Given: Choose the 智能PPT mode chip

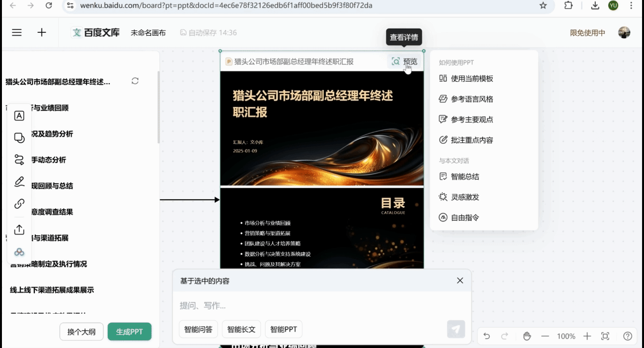Looking at the screenshot, I should (x=284, y=329).
